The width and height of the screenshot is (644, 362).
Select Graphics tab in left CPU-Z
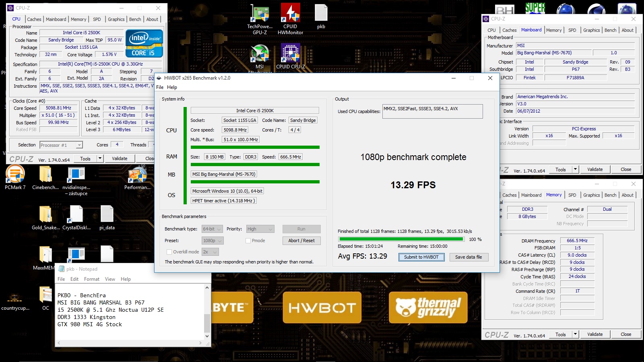116,19
